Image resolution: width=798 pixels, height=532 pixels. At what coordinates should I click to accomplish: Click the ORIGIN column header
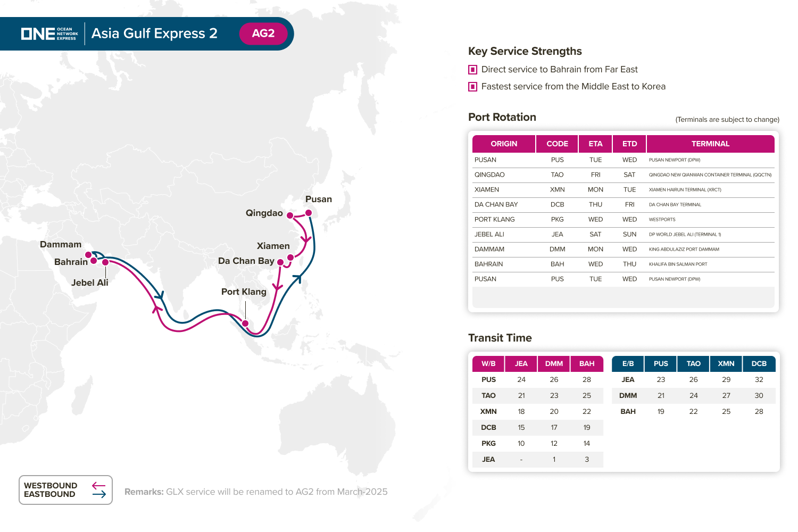pyautogui.click(x=504, y=144)
